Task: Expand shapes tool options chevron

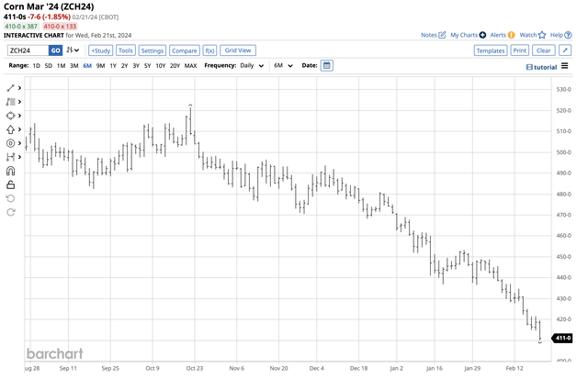Action: pyautogui.click(x=19, y=116)
